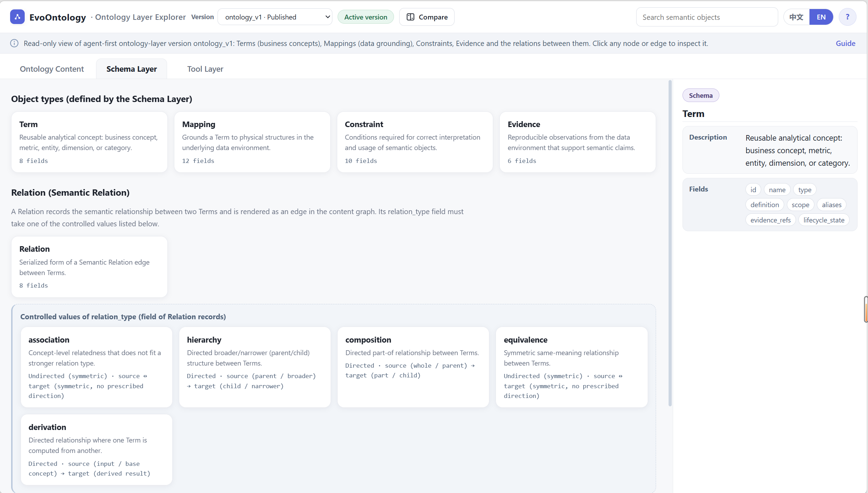The width and height of the screenshot is (868, 493).
Task: Open the Relation record card
Action: click(x=89, y=267)
